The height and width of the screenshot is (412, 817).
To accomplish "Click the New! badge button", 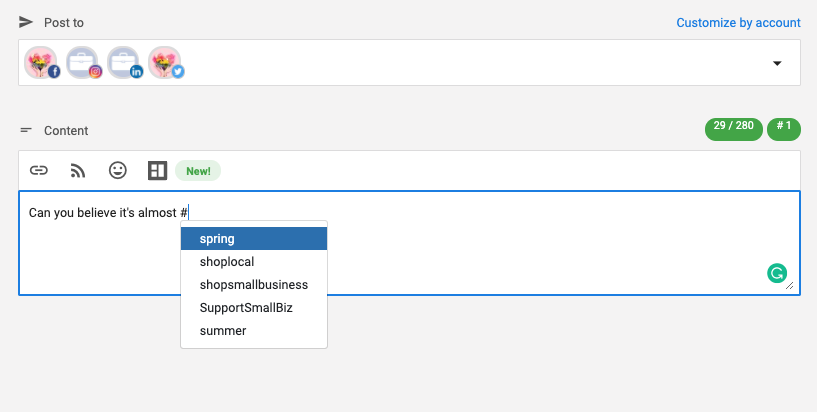I will pyautogui.click(x=198, y=171).
